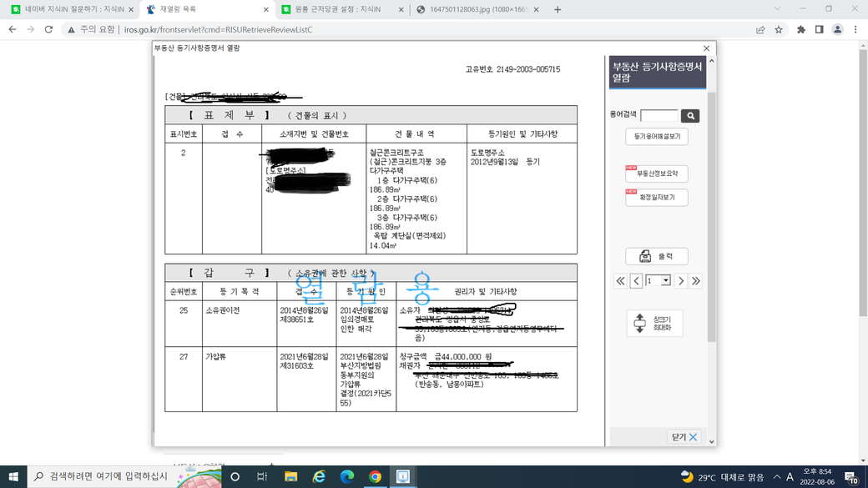Open the page number dropdown
The height and width of the screenshot is (488, 868).
665,281
